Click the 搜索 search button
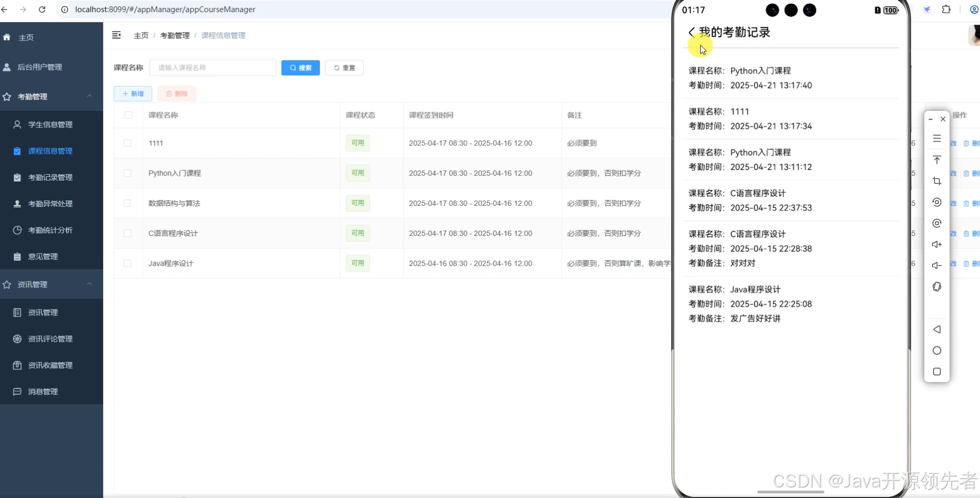 [300, 68]
